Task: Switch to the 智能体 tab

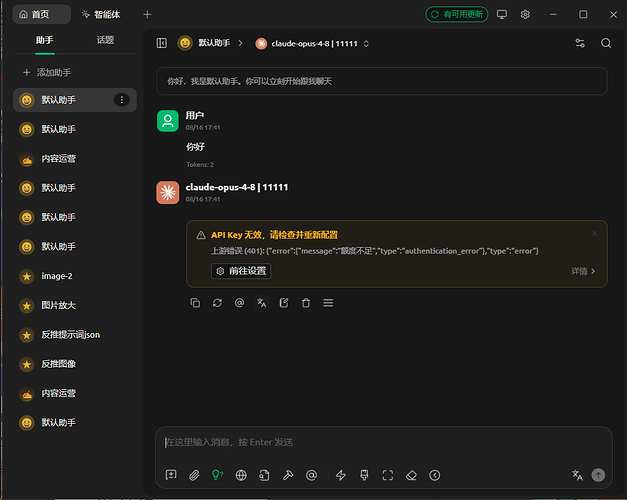Action: coord(101,14)
